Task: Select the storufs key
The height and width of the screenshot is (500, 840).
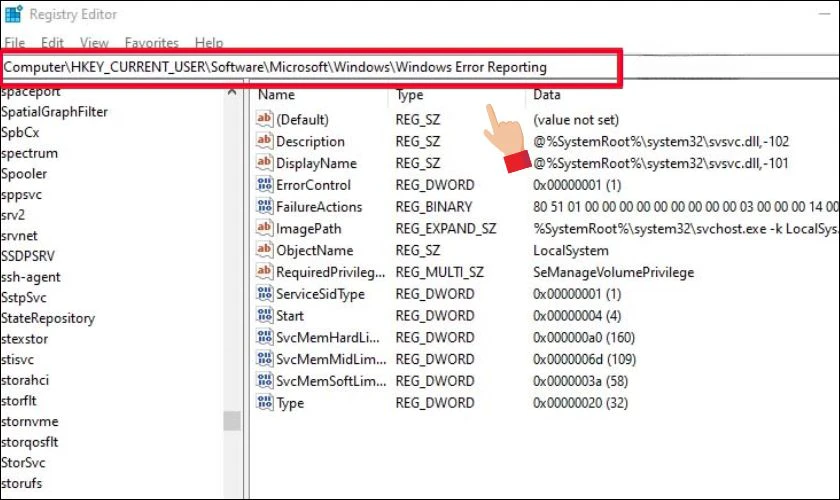Action: [21, 484]
